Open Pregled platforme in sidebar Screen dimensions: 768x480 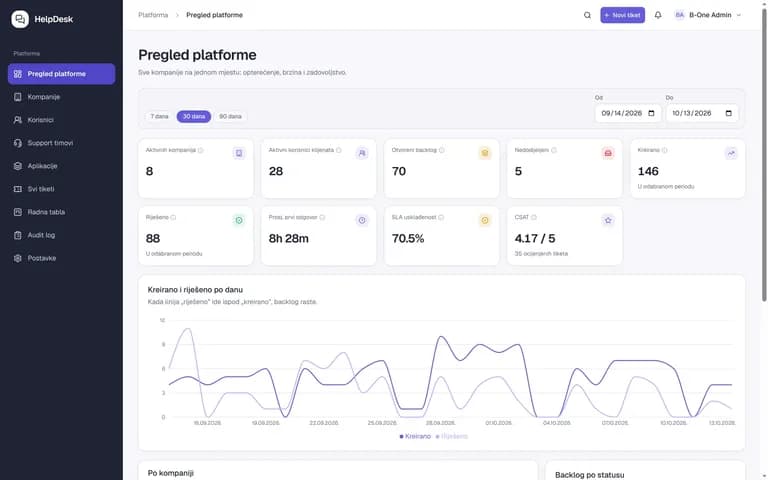(62, 74)
